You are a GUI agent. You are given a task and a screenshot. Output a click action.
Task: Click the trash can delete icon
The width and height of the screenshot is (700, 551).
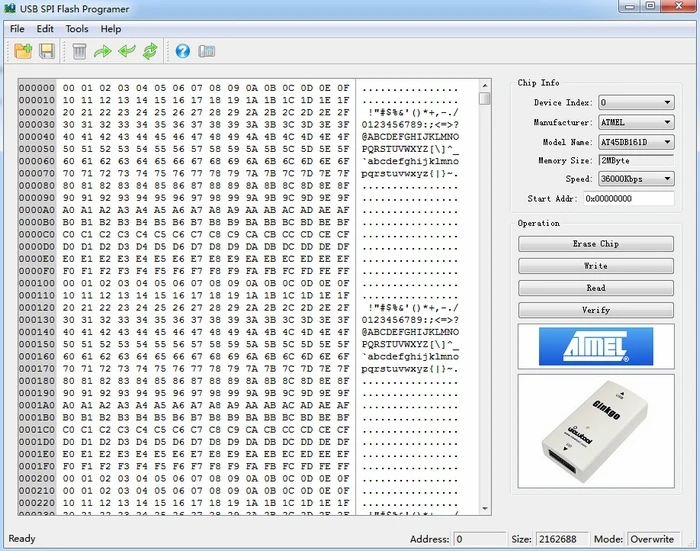pyautogui.click(x=79, y=51)
